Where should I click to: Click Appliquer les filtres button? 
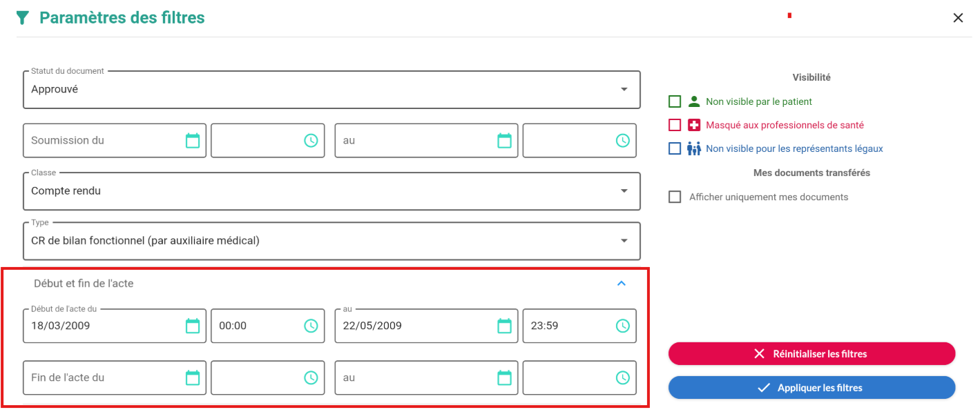pyautogui.click(x=811, y=388)
